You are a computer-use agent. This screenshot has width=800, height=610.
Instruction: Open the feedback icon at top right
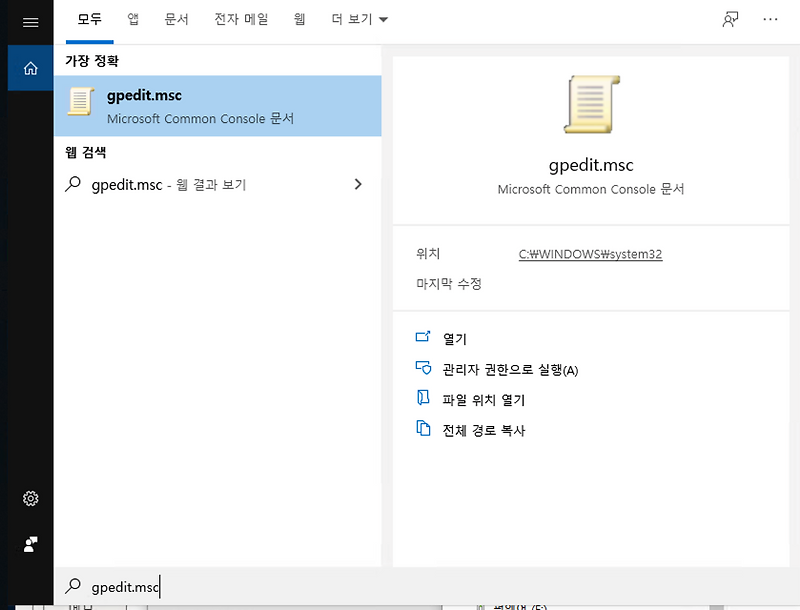(x=730, y=19)
